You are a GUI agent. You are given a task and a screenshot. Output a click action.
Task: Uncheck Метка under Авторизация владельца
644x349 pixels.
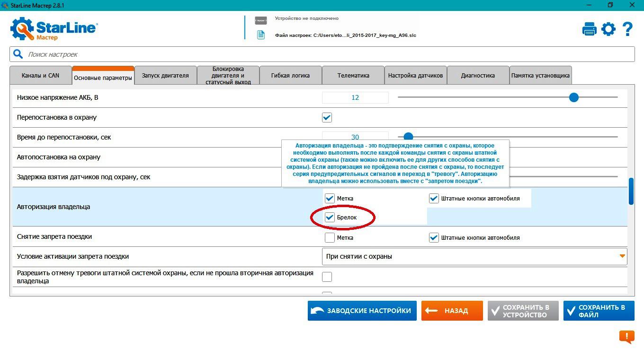click(x=330, y=198)
